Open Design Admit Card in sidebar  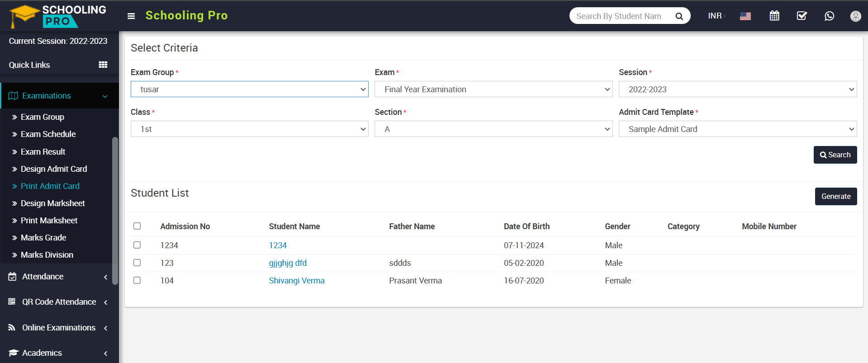click(54, 169)
